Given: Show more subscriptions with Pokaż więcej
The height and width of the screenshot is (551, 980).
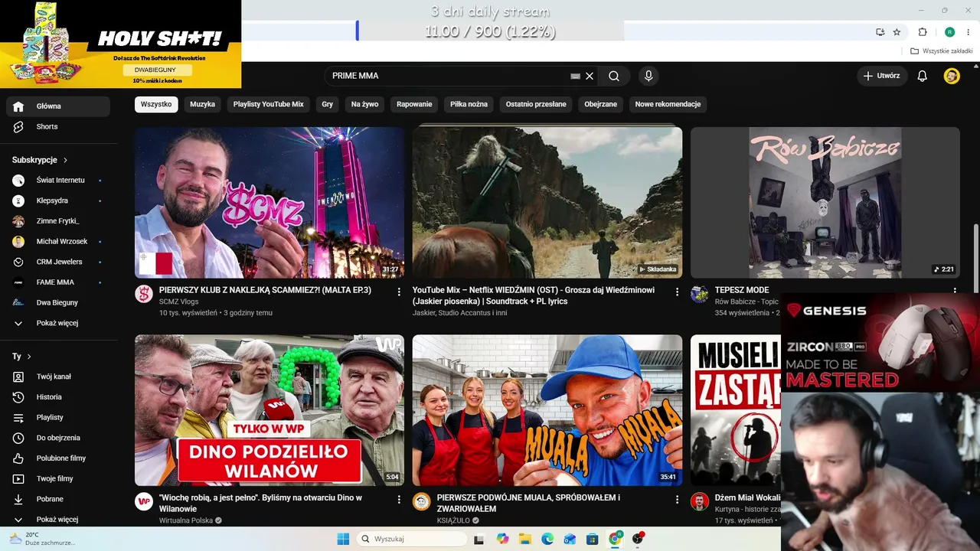Looking at the screenshot, I should (x=58, y=323).
